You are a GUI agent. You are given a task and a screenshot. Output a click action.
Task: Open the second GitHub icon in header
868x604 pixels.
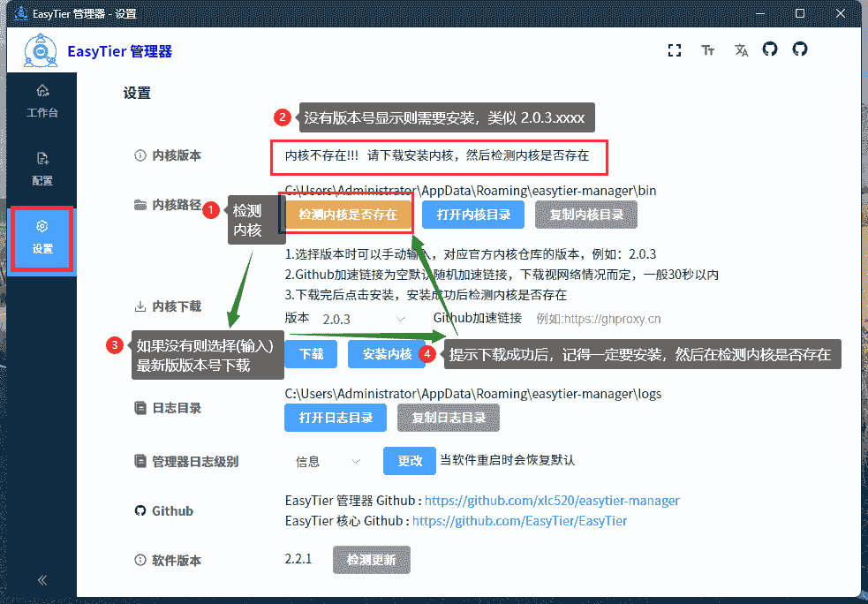tap(799, 50)
